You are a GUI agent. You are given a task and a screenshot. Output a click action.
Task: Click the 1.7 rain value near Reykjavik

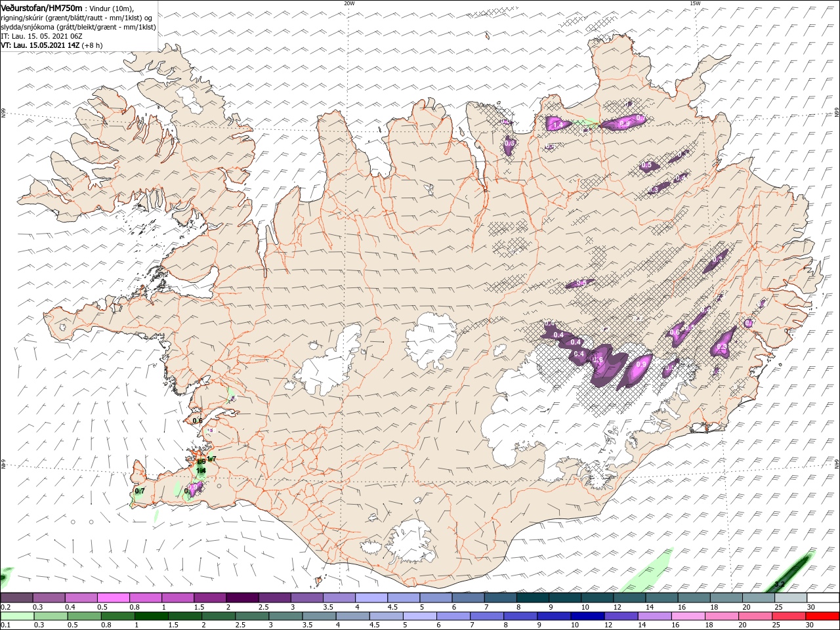coord(211,459)
